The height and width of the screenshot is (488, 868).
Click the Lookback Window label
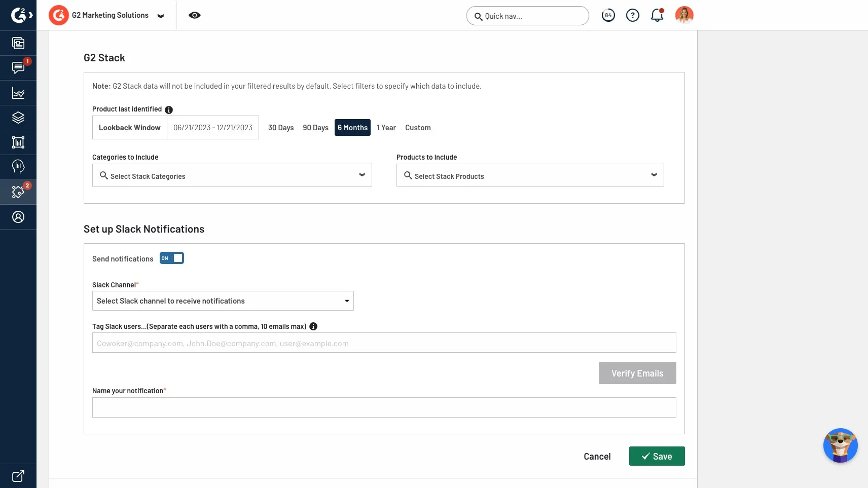click(130, 128)
